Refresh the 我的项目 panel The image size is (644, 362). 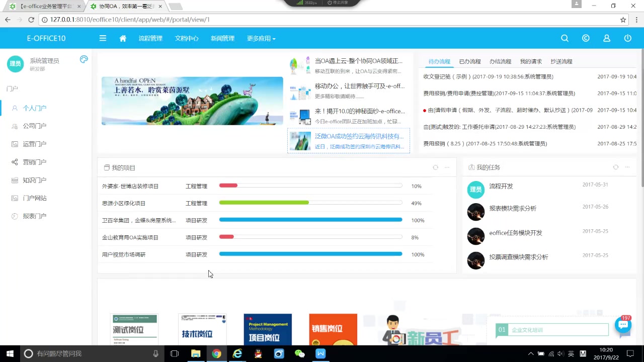[x=435, y=167]
